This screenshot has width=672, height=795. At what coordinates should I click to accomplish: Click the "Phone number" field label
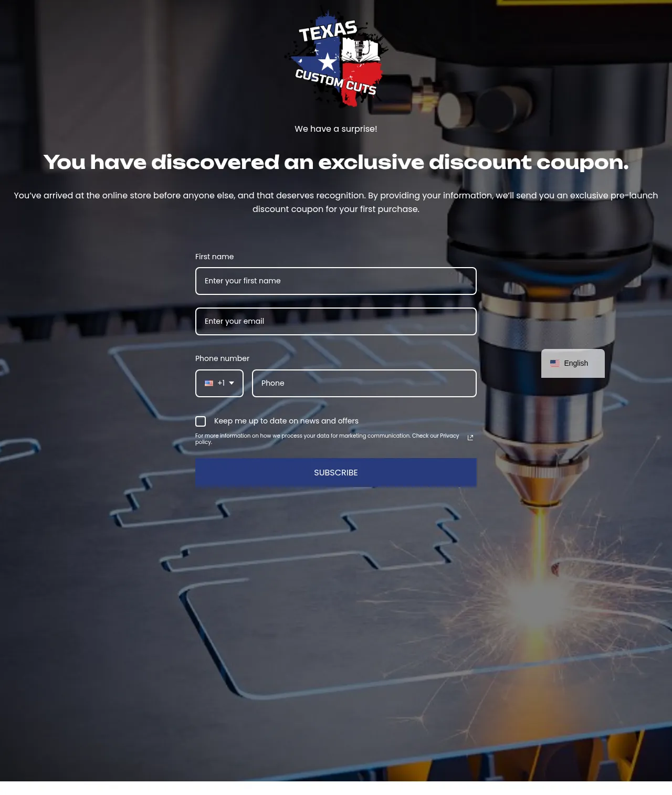[x=222, y=358]
